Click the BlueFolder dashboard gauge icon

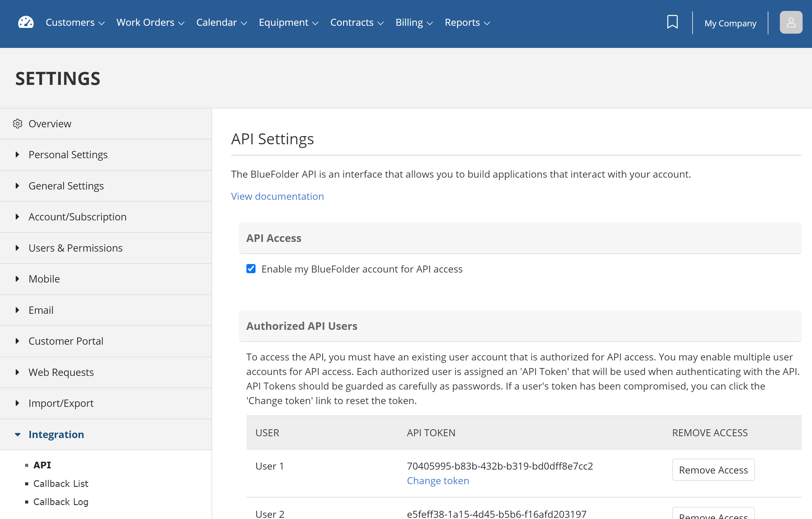pyautogui.click(x=26, y=22)
